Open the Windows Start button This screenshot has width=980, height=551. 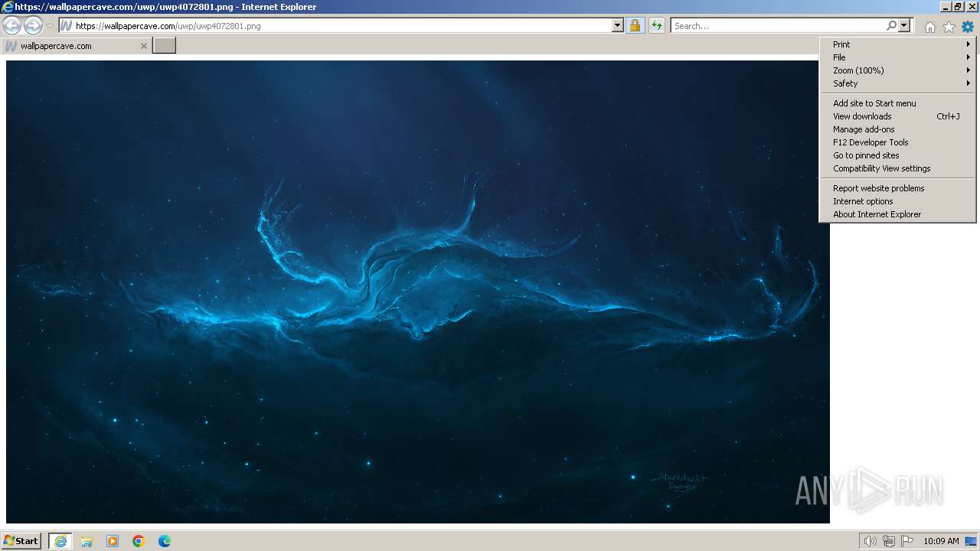[x=21, y=541]
